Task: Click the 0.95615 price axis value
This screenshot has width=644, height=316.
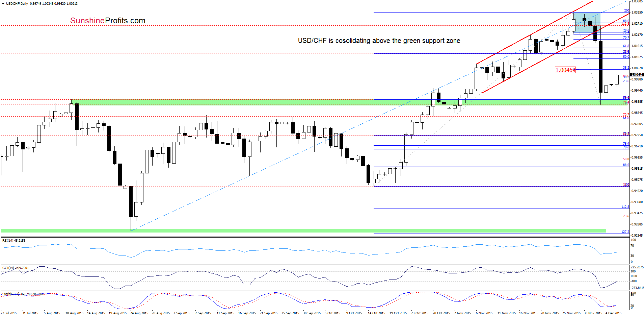Action: coord(637,169)
